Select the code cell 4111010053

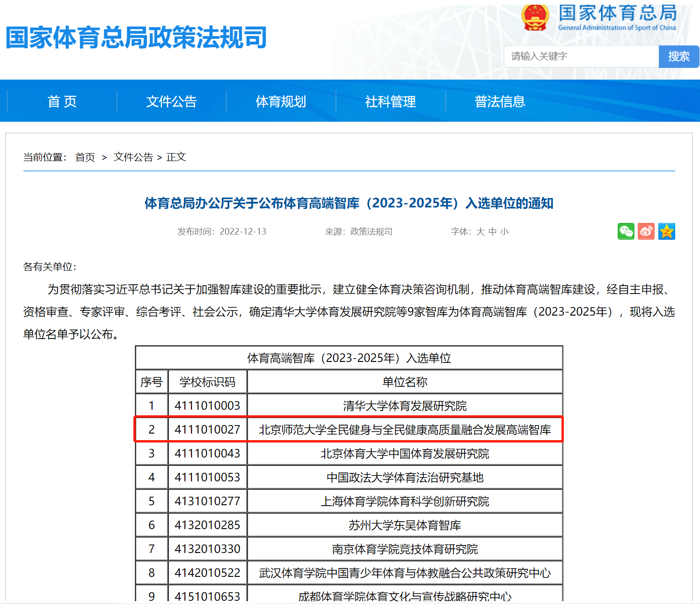207,478
